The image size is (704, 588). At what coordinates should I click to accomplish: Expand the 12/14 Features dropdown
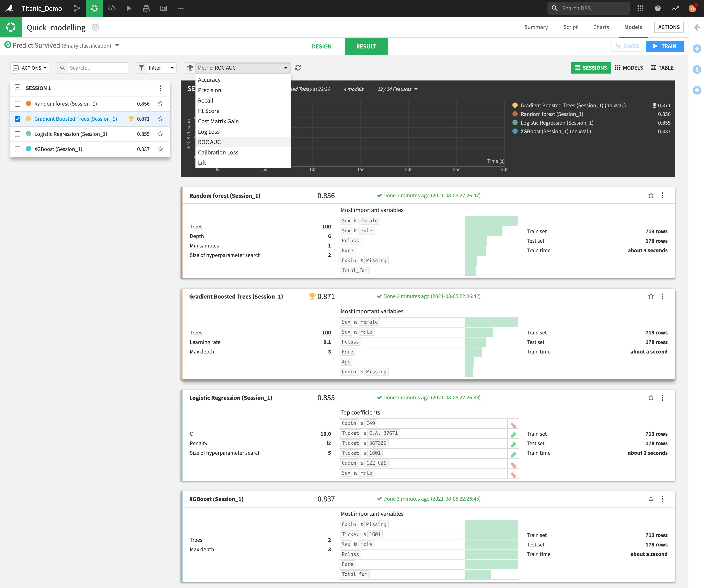[397, 89]
